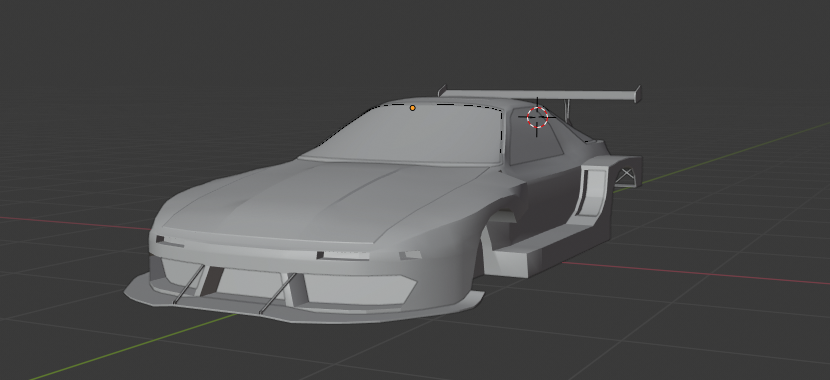Click the orange object origin dot
The height and width of the screenshot is (380, 830).
[413, 108]
